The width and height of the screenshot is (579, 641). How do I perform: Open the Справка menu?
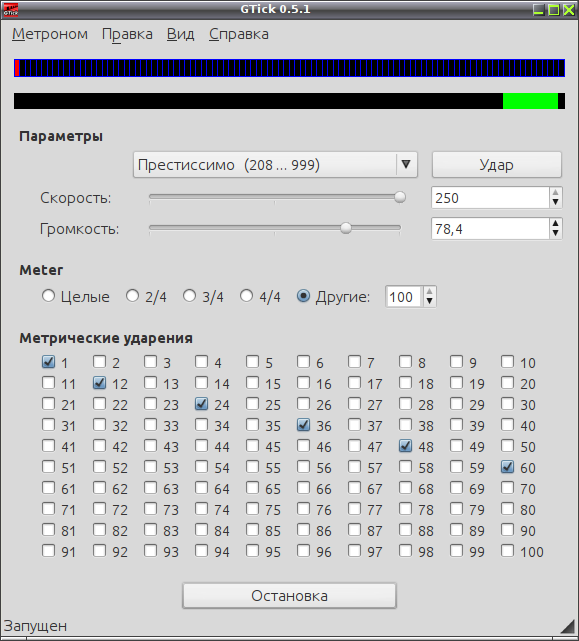click(x=239, y=34)
